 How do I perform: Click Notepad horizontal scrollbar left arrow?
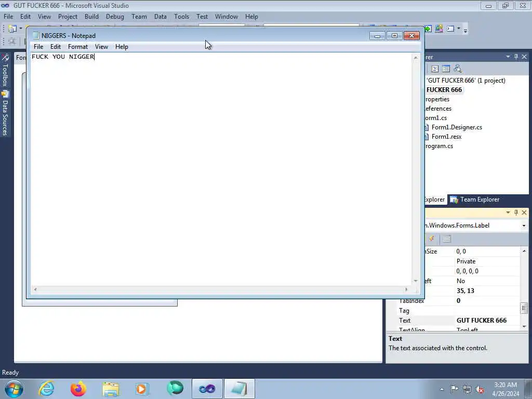(35, 289)
